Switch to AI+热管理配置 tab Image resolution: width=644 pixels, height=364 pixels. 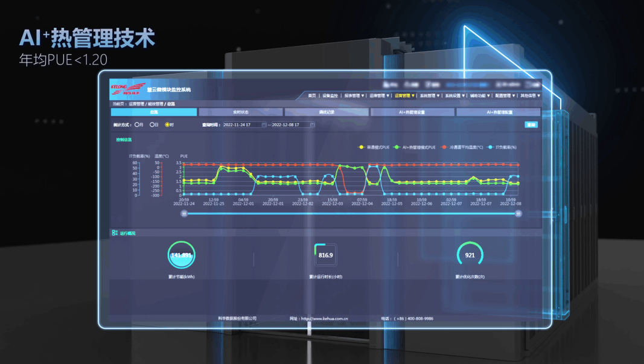[499, 112]
